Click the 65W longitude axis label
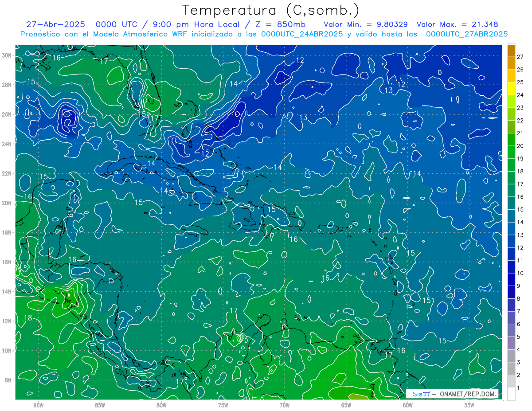The width and height of the screenshot is (532, 411). (x=346, y=405)
